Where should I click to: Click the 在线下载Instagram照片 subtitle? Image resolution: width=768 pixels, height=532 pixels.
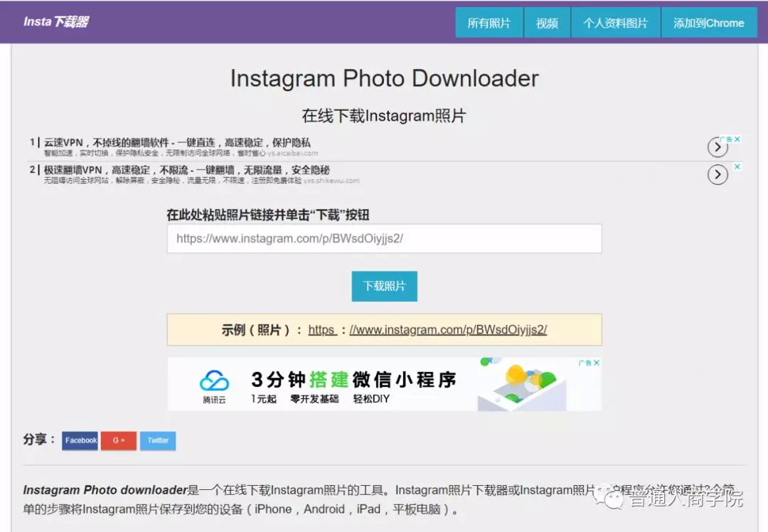click(x=384, y=116)
